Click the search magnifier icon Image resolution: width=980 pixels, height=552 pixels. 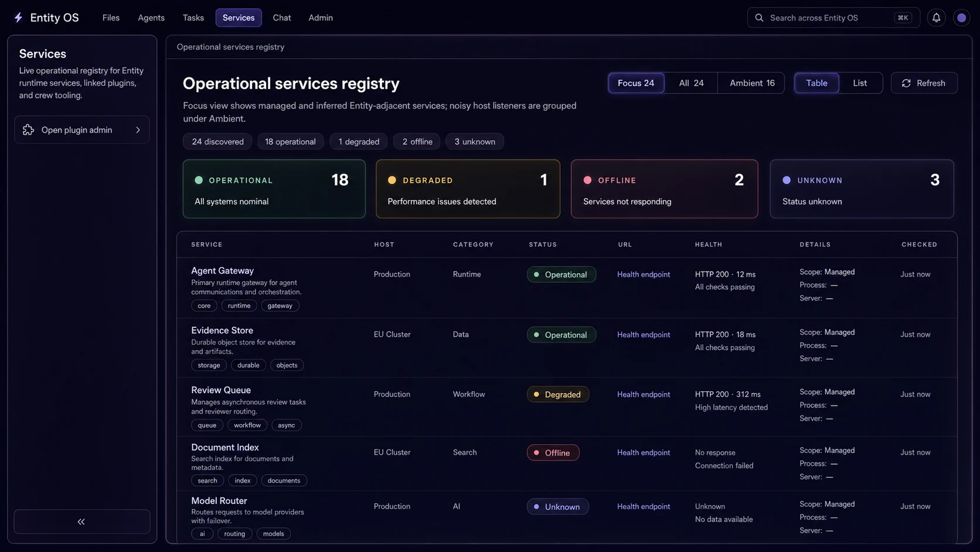[759, 18]
